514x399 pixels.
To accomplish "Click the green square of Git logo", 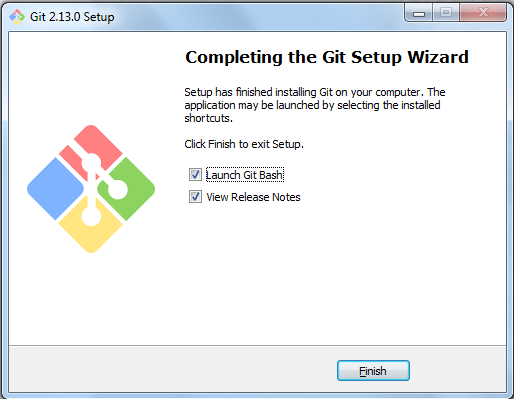I will click(126, 189).
